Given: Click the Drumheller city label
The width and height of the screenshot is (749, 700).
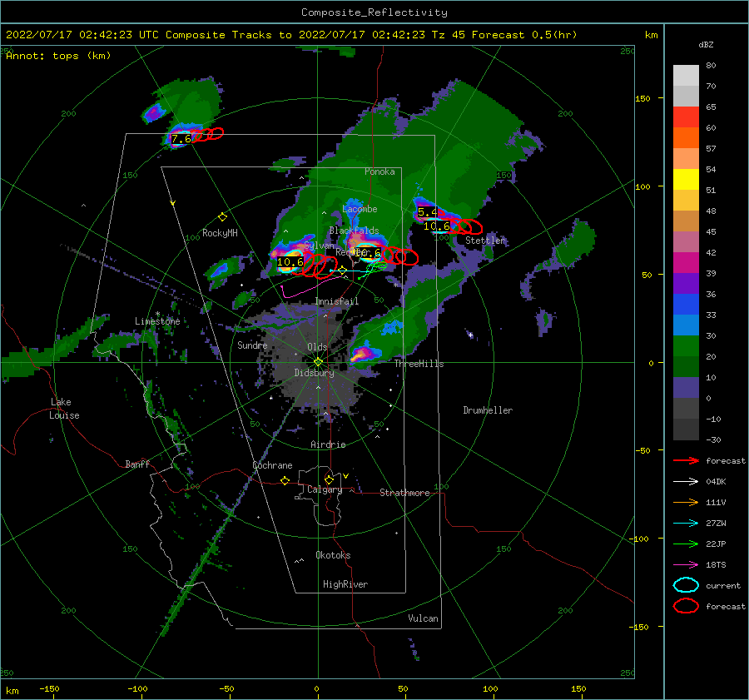Looking at the screenshot, I should click(x=488, y=410).
